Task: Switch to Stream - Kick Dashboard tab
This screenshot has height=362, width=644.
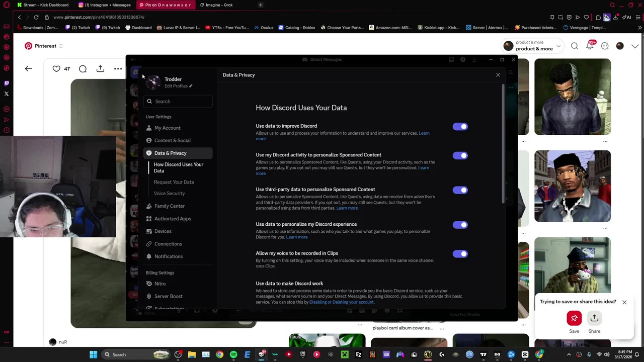Action: pyautogui.click(x=42, y=5)
